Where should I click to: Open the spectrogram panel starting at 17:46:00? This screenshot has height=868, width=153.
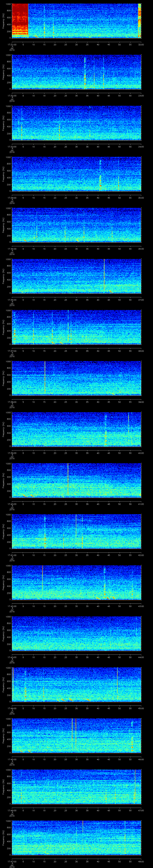click(76, 786)
